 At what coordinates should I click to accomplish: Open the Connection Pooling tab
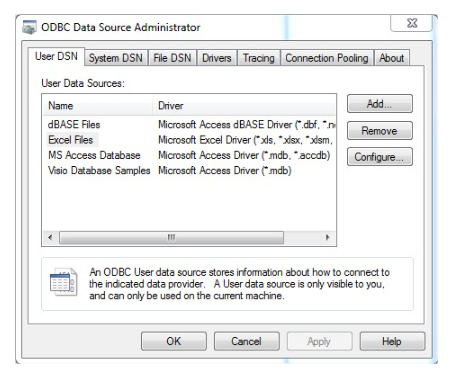[327, 58]
